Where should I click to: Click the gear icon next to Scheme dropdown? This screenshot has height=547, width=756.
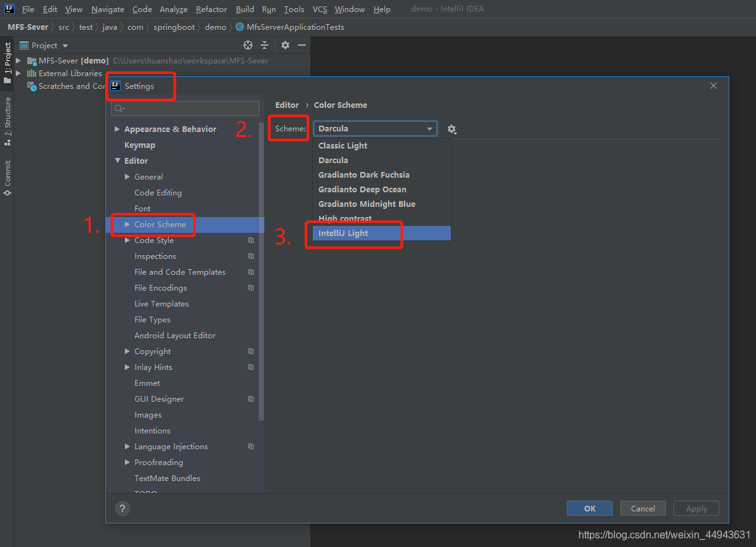click(452, 129)
